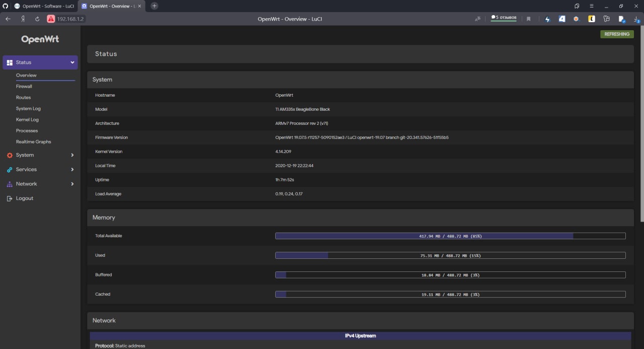Viewport: 644px width, 349px height.
Task: Open the Firewall status page
Action: click(24, 86)
